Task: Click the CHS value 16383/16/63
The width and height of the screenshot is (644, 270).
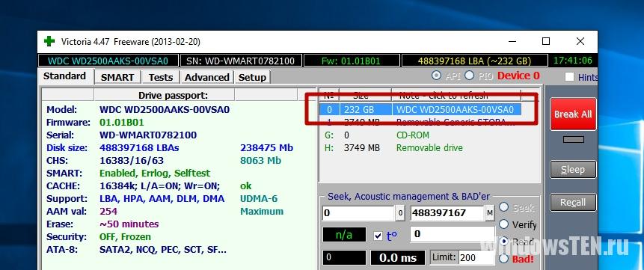Action: 132,161
